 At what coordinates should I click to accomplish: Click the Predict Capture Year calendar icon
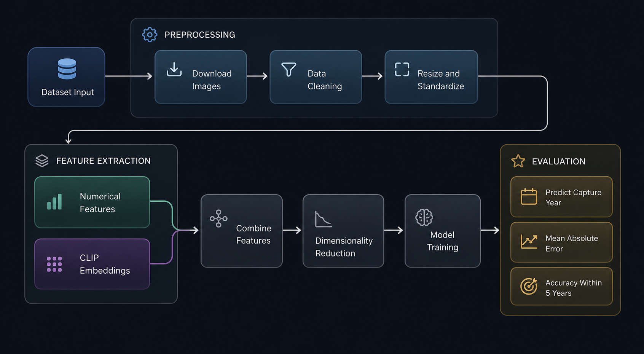[x=529, y=197]
